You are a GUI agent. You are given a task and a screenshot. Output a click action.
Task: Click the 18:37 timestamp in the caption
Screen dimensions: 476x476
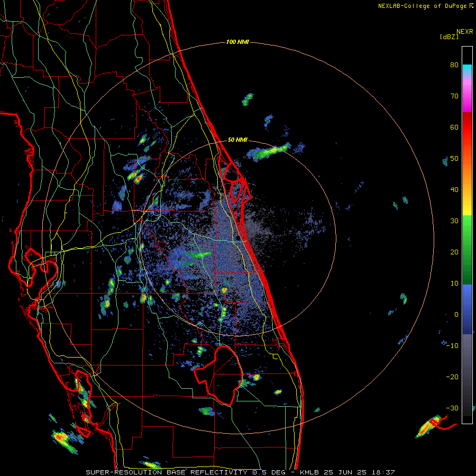(384, 472)
